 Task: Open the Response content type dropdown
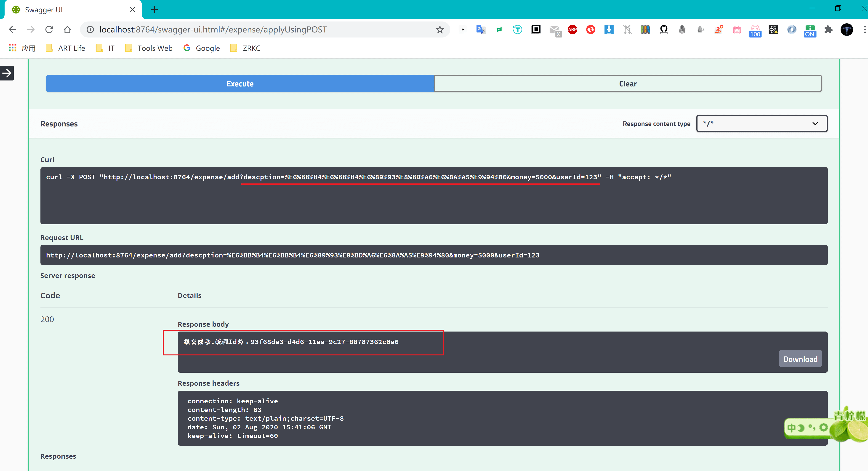coord(761,123)
